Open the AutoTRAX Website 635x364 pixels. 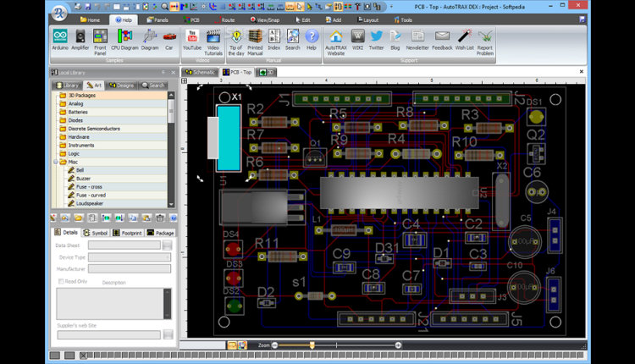(x=336, y=42)
